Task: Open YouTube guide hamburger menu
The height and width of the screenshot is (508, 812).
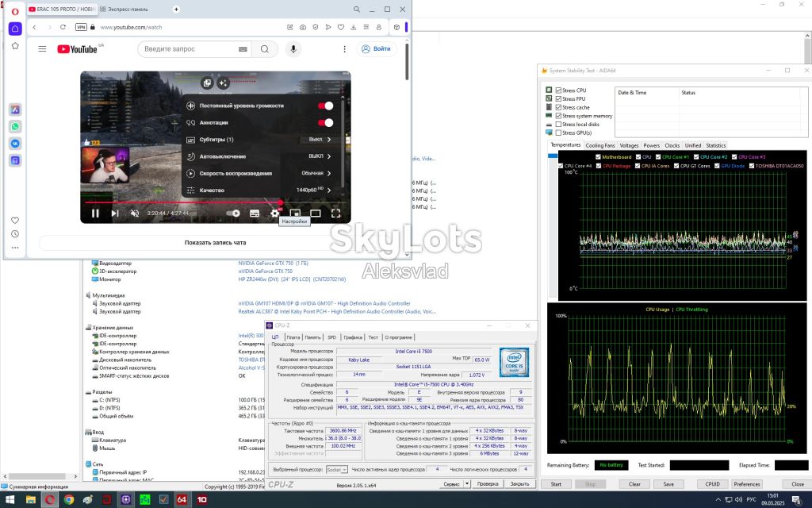Action: click(x=43, y=48)
